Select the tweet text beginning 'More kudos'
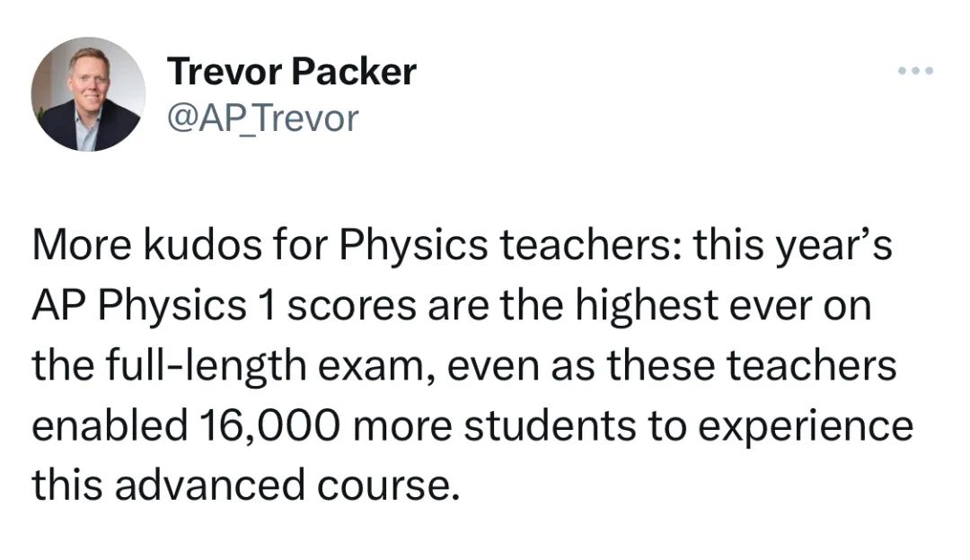This screenshot has height=560, width=970. click(472, 364)
